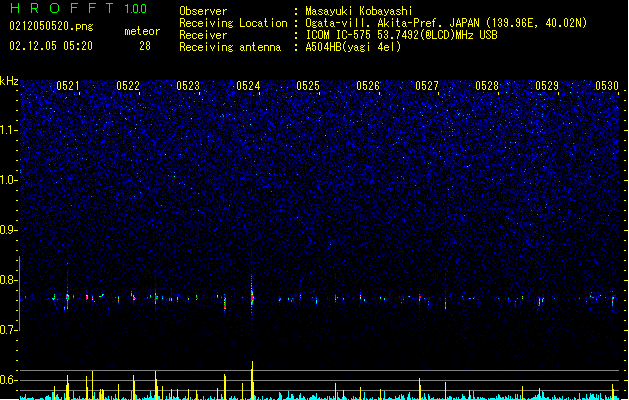The image size is (629, 400).
Task: Click the 1.0 kHz axis label
Action: click(9, 180)
